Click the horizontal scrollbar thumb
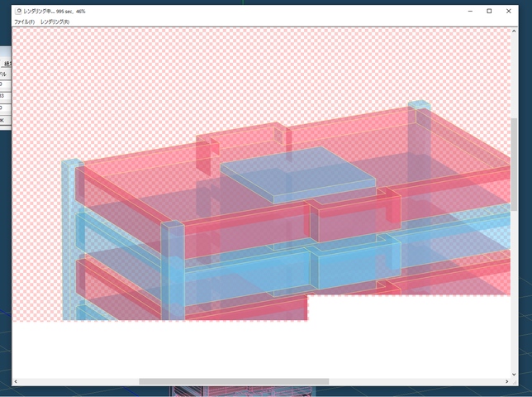532x397 pixels. click(234, 381)
